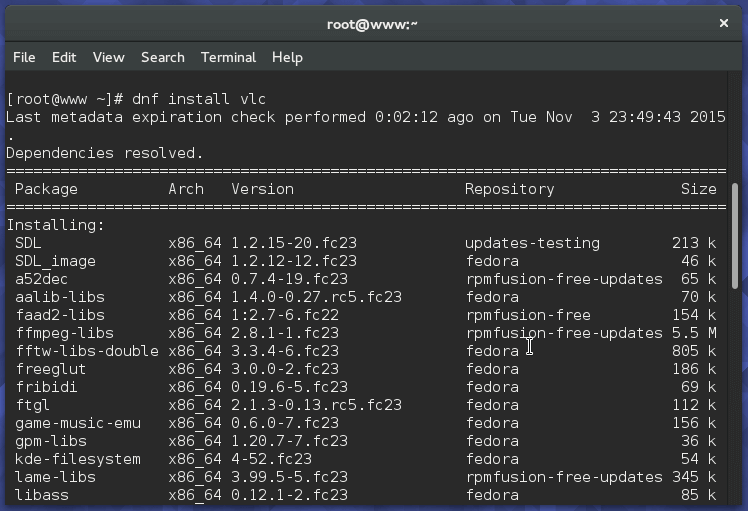The height and width of the screenshot is (511, 748).
Task: Click version '4-52.fc23'
Action: click(x=271, y=459)
